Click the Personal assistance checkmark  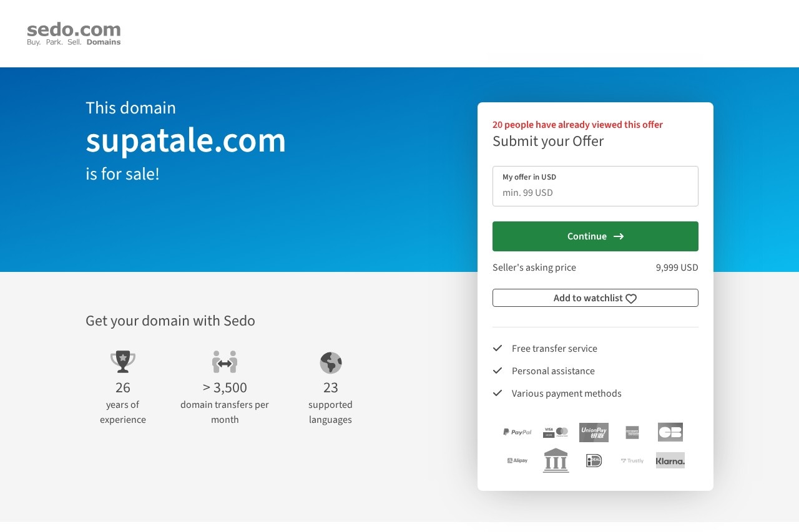pos(498,370)
